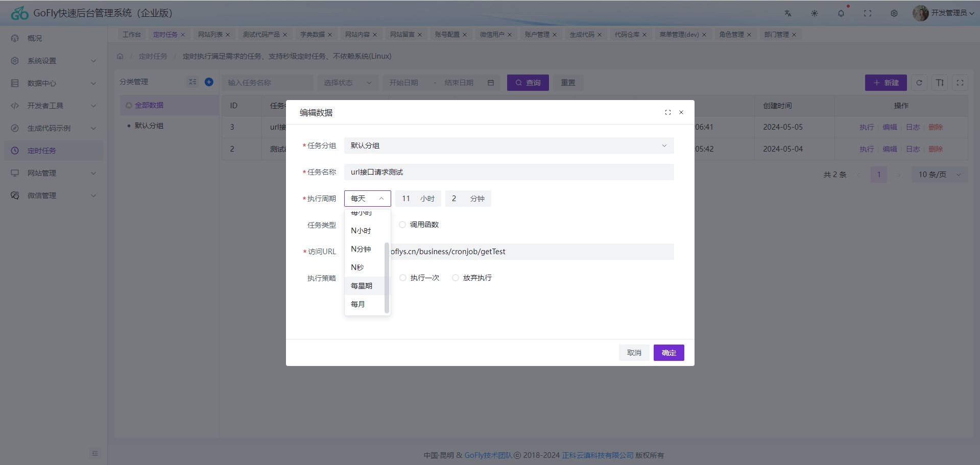The height and width of the screenshot is (465, 980).
Task: Click the 定时任务 sidebar clock item
Action: click(x=54, y=151)
